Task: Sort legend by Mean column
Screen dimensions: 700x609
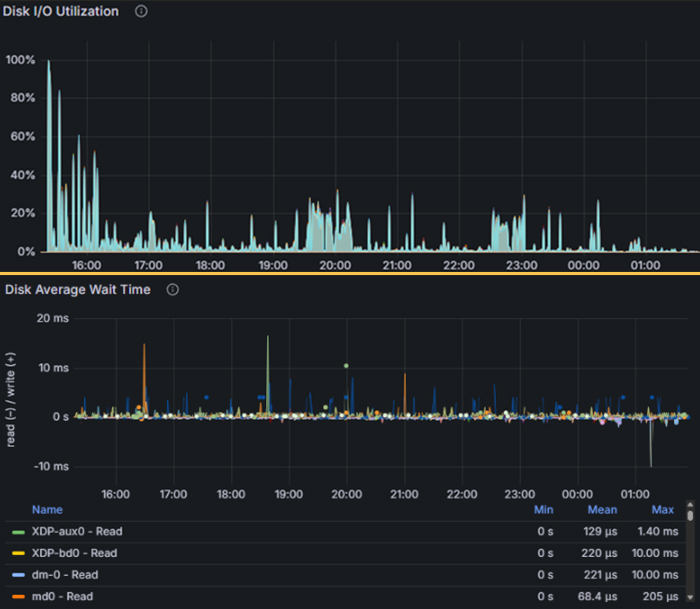Action: pyautogui.click(x=602, y=510)
